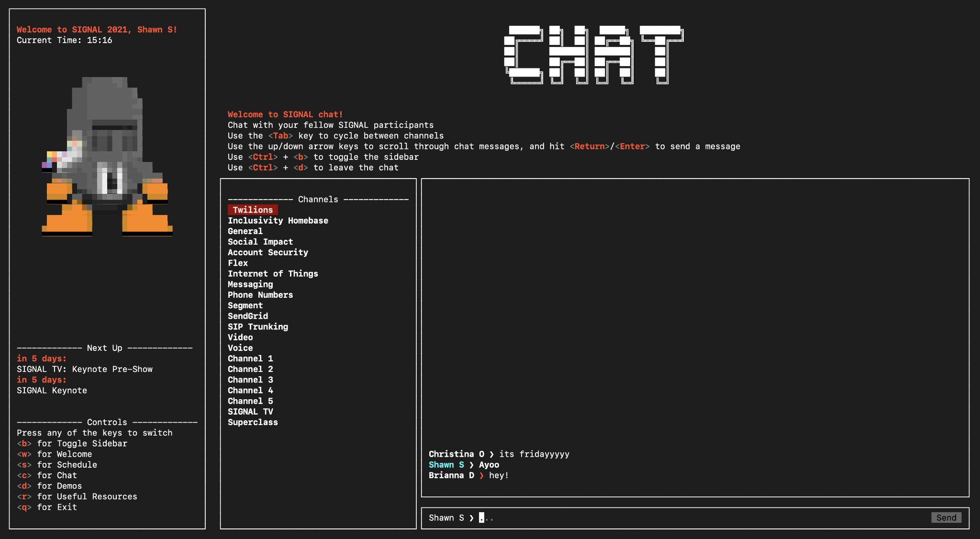The width and height of the screenshot is (980, 539).
Task: Click the 'Welcome to SIGNAL 2021, Shawn S!' heading
Action: (x=97, y=30)
